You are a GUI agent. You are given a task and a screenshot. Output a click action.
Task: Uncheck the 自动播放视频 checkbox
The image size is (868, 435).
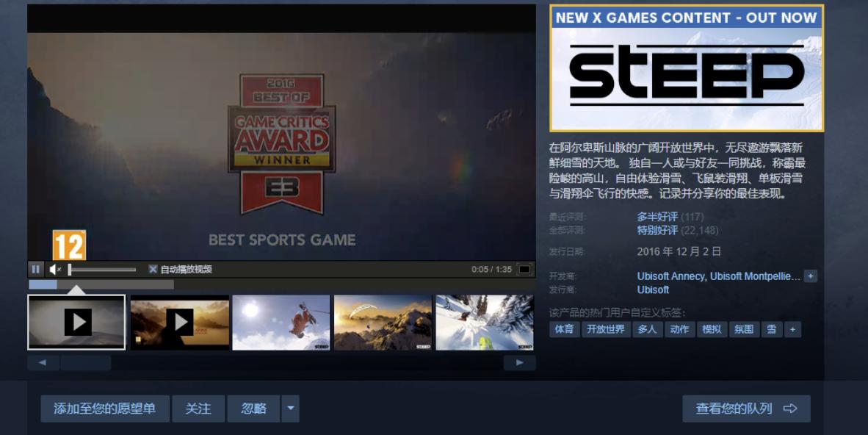[x=153, y=270]
